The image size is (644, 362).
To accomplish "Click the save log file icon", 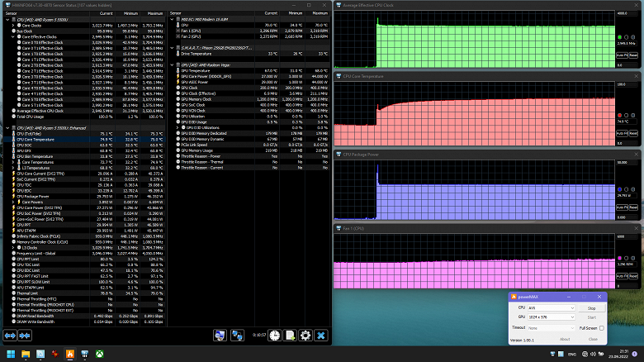I will click(290, 336).
